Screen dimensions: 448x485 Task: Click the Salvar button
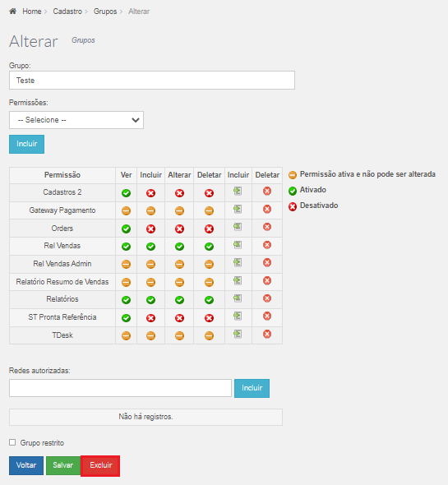(x=63, y=465)
